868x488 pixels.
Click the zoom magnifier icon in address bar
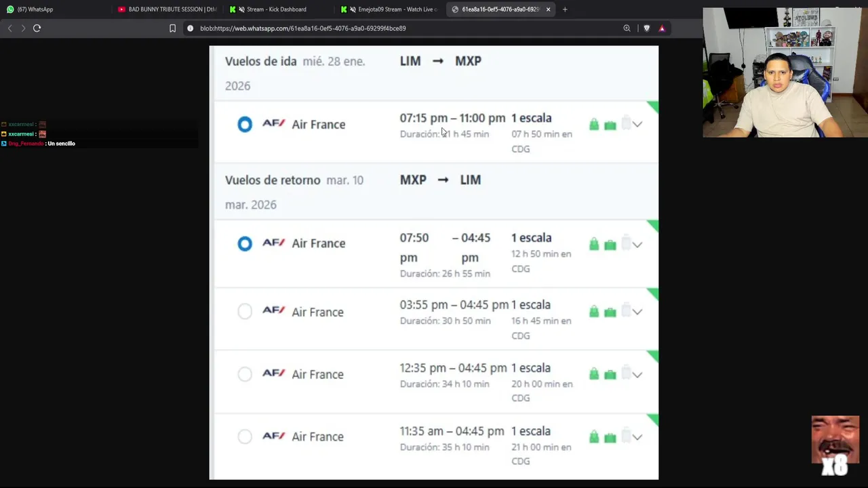coord(627,28)
